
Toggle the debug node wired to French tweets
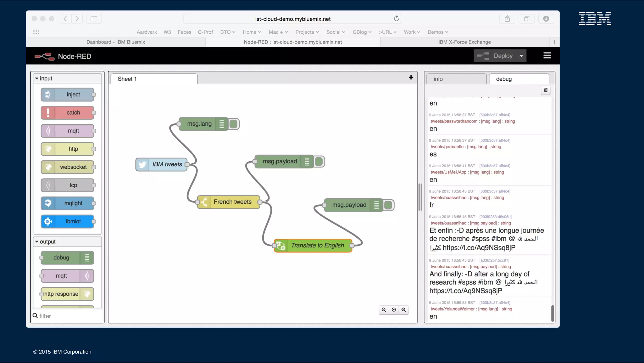coord(319,162)
